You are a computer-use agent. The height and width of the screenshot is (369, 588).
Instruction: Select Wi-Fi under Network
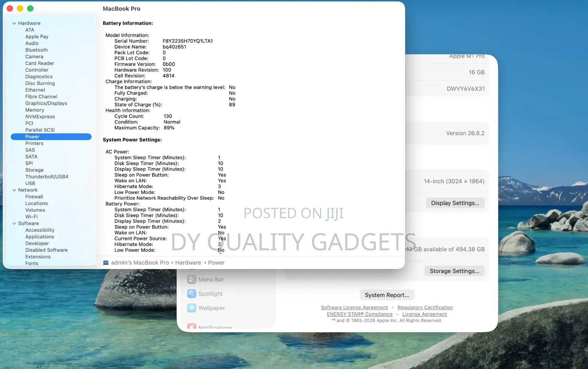pos(31,217)
